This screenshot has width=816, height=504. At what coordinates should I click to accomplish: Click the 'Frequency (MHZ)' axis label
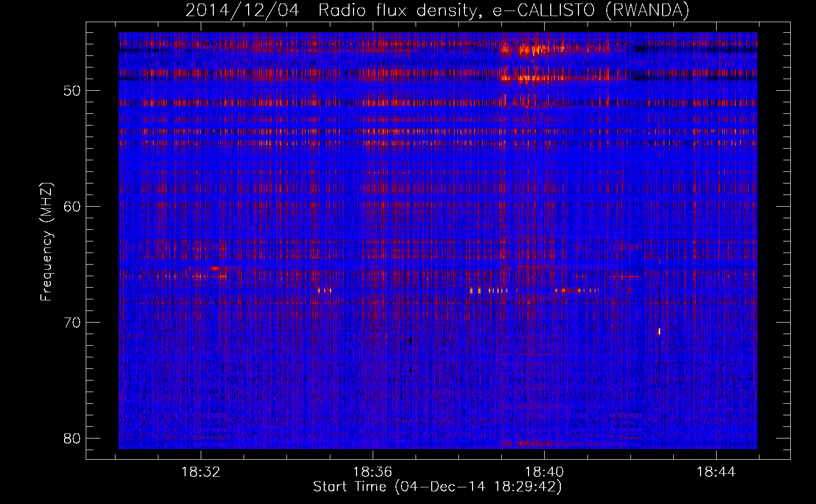coord(46,241)
